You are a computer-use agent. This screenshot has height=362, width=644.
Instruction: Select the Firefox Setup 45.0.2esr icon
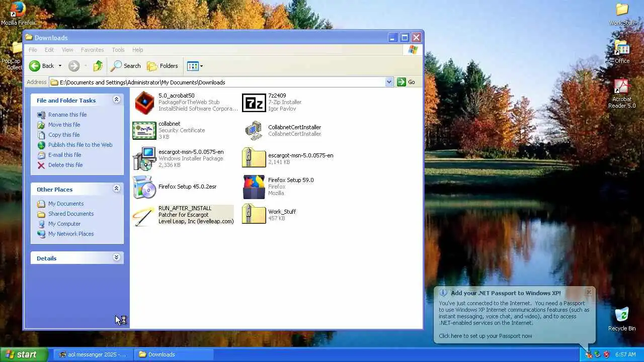pyautogui.click(x=144, y=187)
